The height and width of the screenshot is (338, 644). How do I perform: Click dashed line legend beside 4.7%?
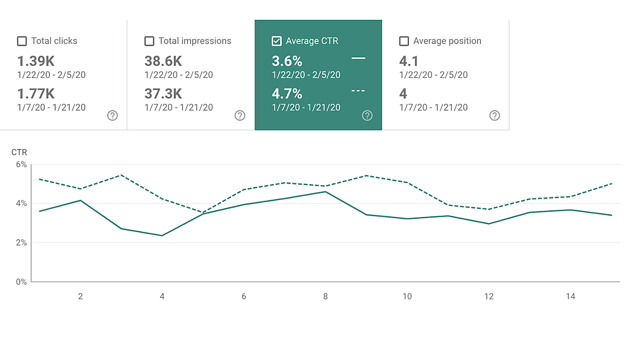pos(358,91)
